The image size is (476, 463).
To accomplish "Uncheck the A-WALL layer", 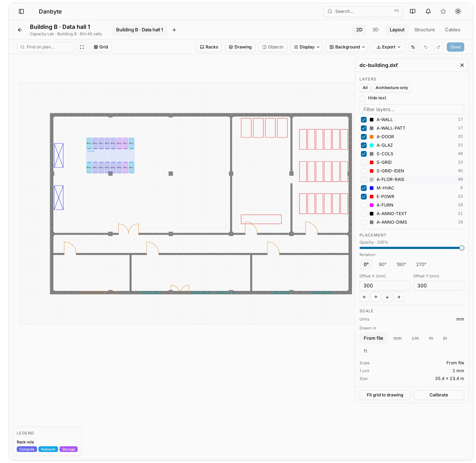I will [364, 120].
